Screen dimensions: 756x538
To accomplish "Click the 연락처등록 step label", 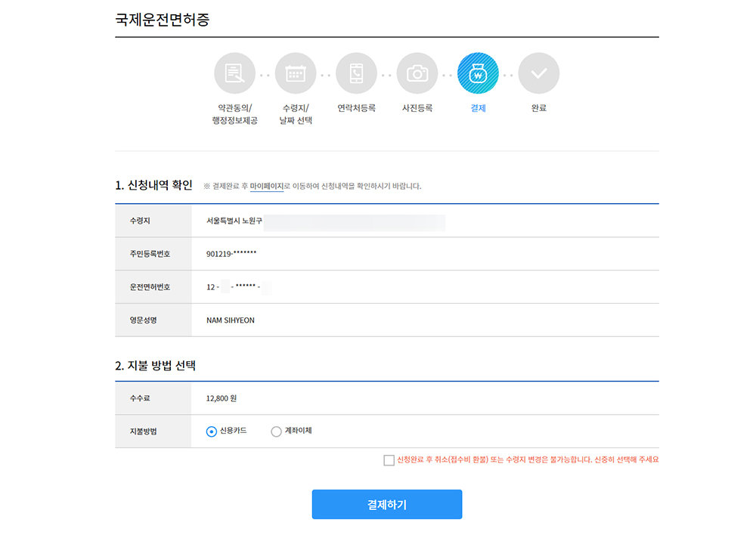I will pyautogui.click(x=356, y=108).
